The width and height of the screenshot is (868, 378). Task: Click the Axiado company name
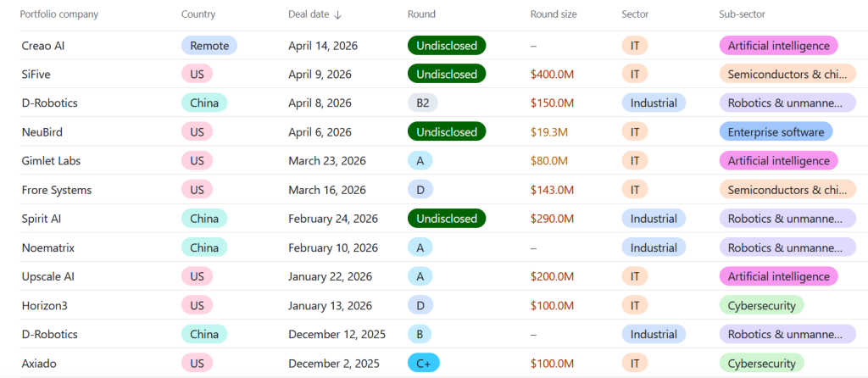pyautogui.click(x=41, y=363)
